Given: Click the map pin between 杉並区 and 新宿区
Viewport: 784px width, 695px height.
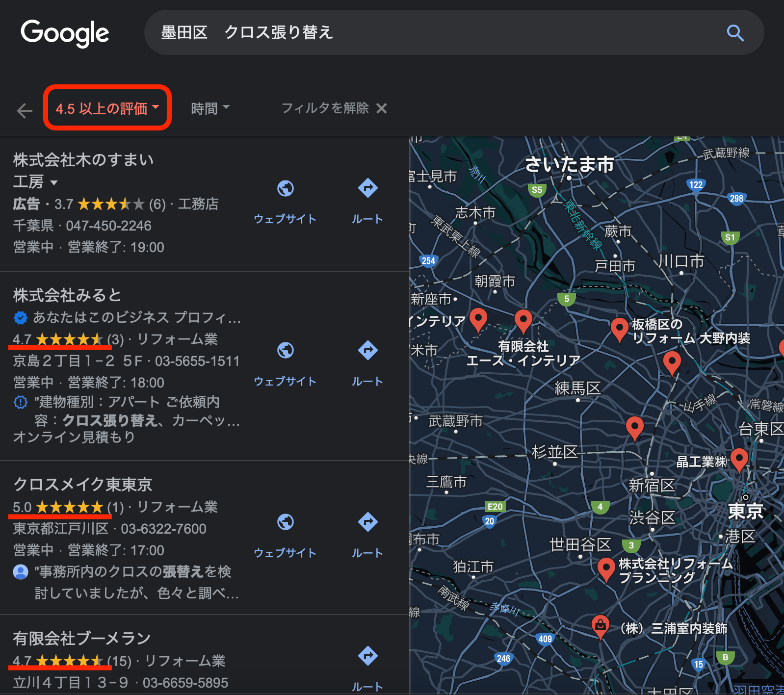Looking at the screenshot, I should (x=634, y=429).
